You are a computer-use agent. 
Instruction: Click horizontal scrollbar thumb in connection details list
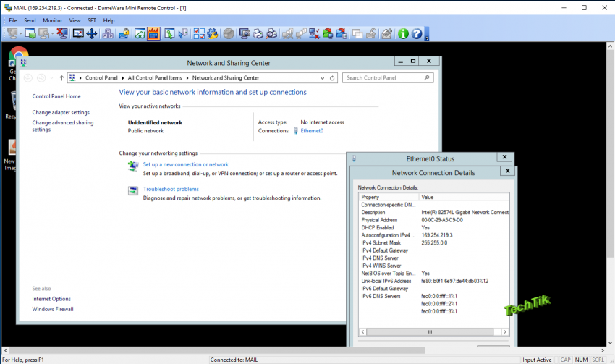(x=430, y=332)
